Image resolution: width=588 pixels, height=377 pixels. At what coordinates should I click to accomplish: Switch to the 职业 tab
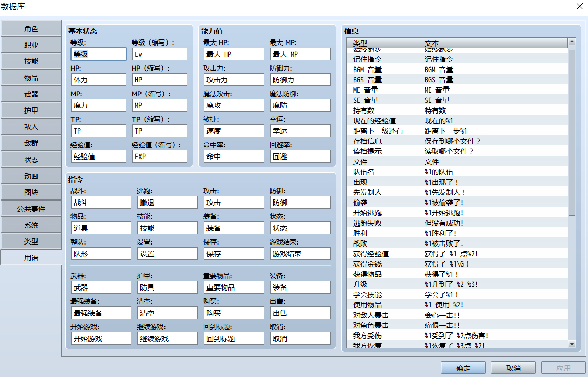[x=31, y=45]
